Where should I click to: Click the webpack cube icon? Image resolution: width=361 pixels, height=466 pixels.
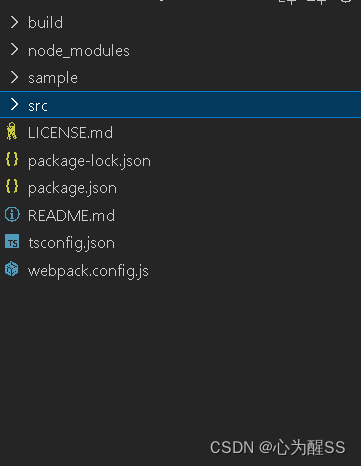click(x=12, y=269)
